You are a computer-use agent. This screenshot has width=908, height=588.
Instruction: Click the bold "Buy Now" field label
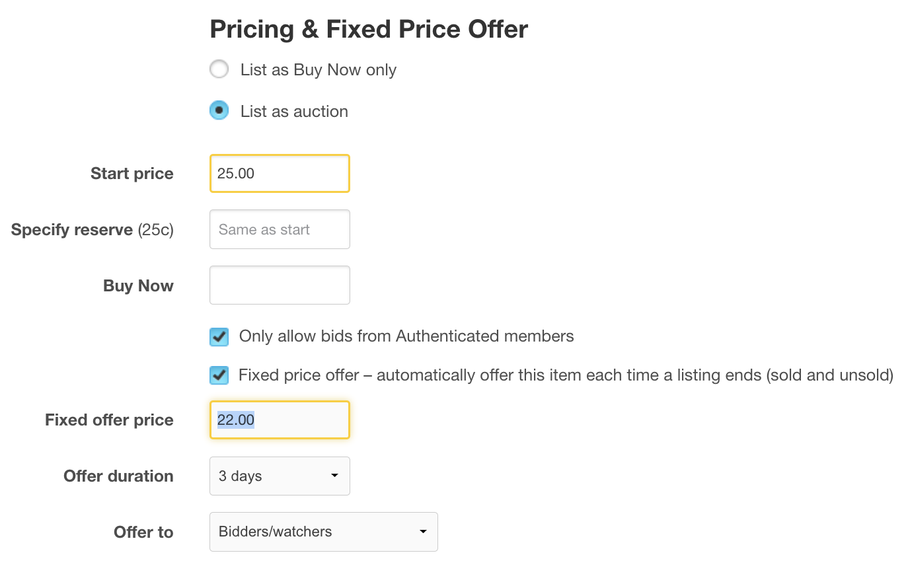[x=138, y=286]
